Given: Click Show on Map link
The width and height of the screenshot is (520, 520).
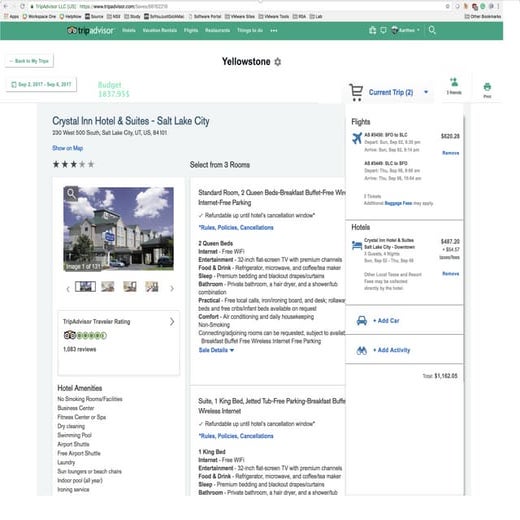Looking at the screenshot, I should click(67, 148).
